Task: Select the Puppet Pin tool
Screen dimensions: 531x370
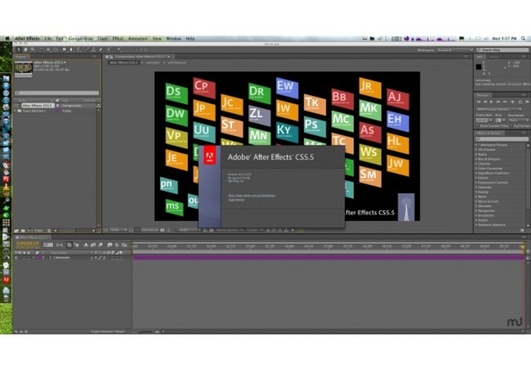Action: click(119, 50)
